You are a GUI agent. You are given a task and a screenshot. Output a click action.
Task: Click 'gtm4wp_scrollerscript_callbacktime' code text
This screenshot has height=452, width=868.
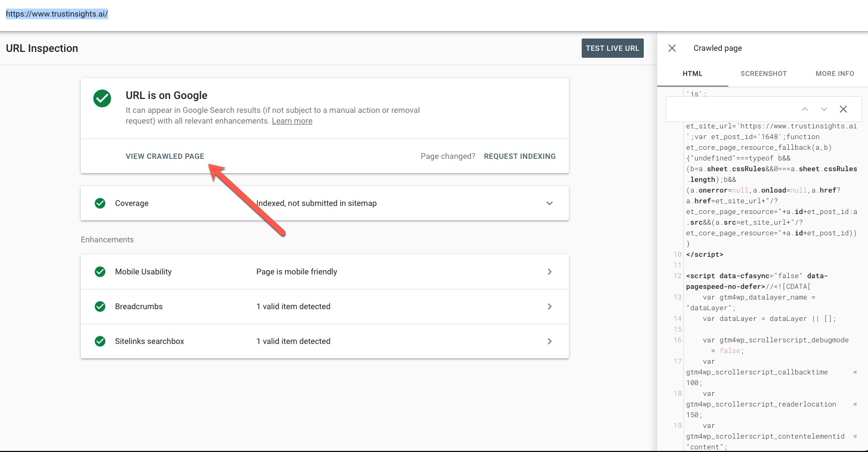(757, 372)
